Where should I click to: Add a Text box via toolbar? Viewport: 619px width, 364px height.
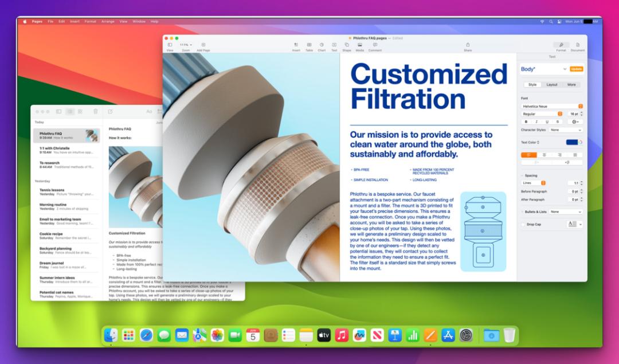334,45
